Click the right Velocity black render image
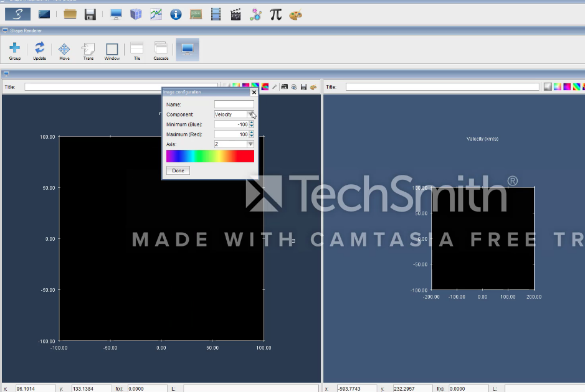This screenshot has height=392, width=585. [483, 238]
